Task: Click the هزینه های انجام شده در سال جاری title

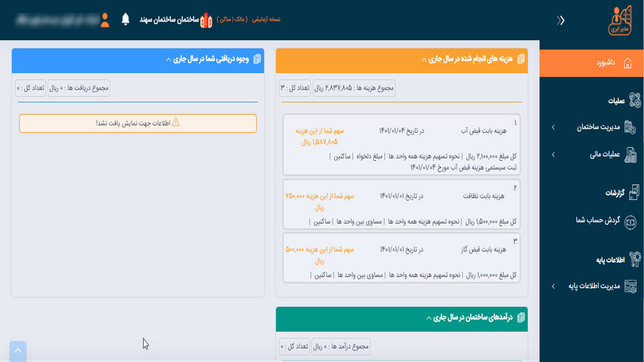Action: (x=471, y=59)
